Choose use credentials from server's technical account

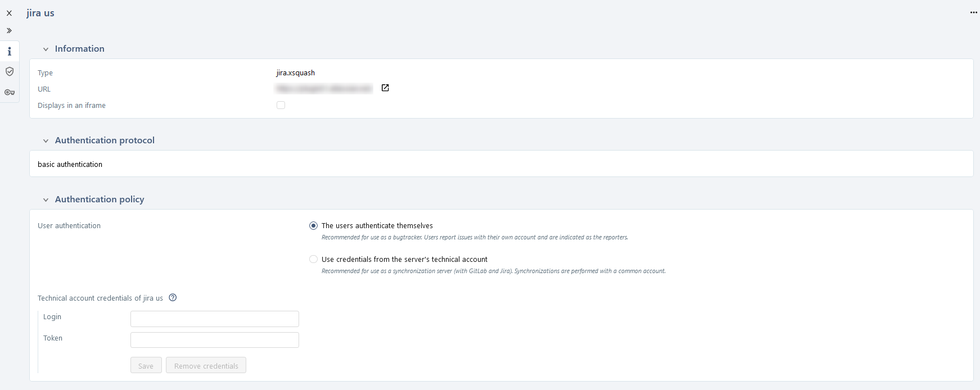click(313, 259)
